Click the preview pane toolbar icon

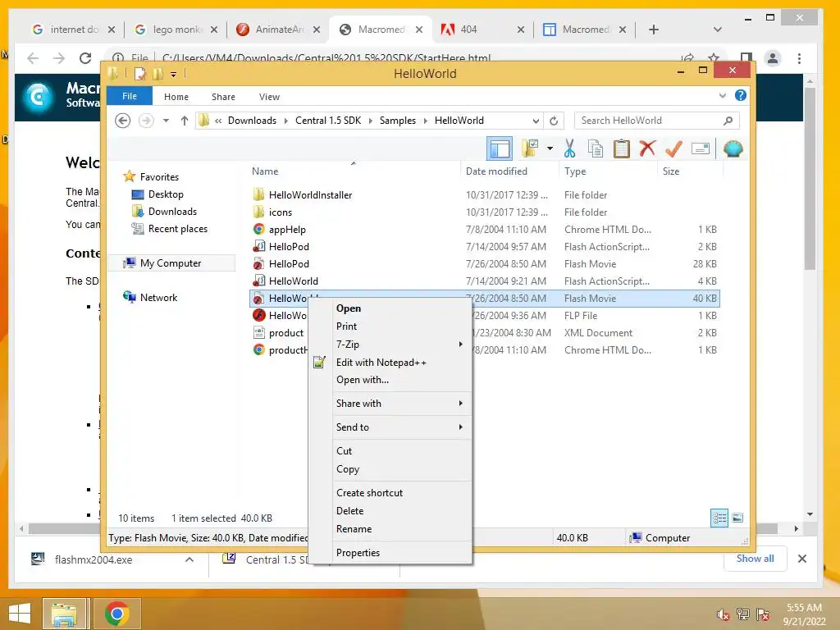point(500,148)
